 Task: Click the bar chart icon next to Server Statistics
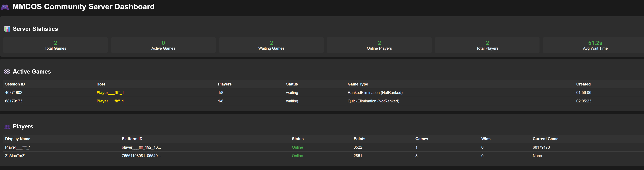7,29
